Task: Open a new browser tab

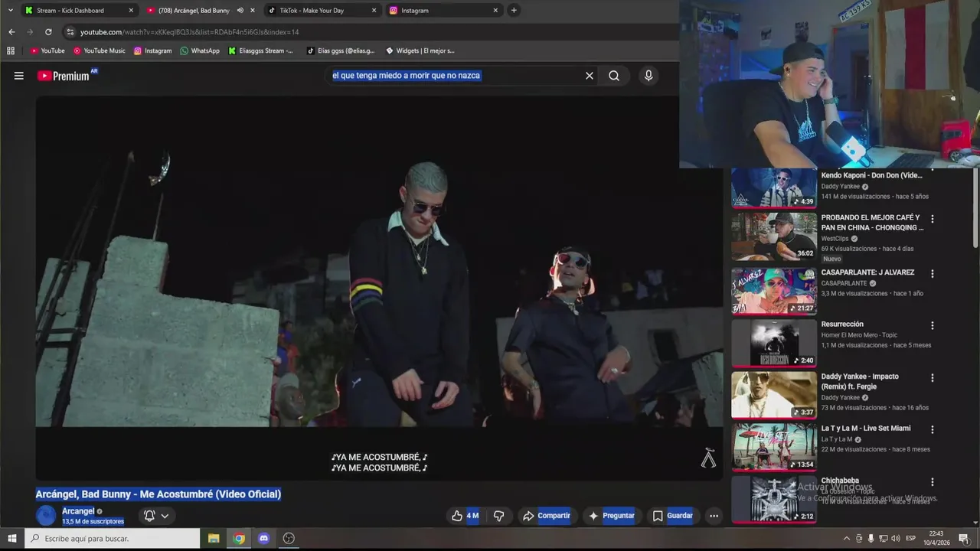Action: [514, 10]
